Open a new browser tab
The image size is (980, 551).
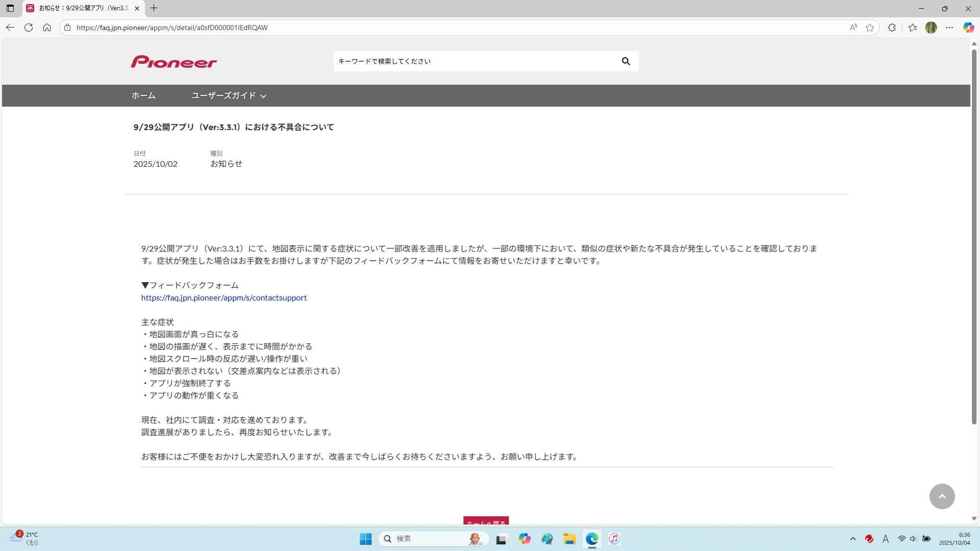tap(154, 8)
